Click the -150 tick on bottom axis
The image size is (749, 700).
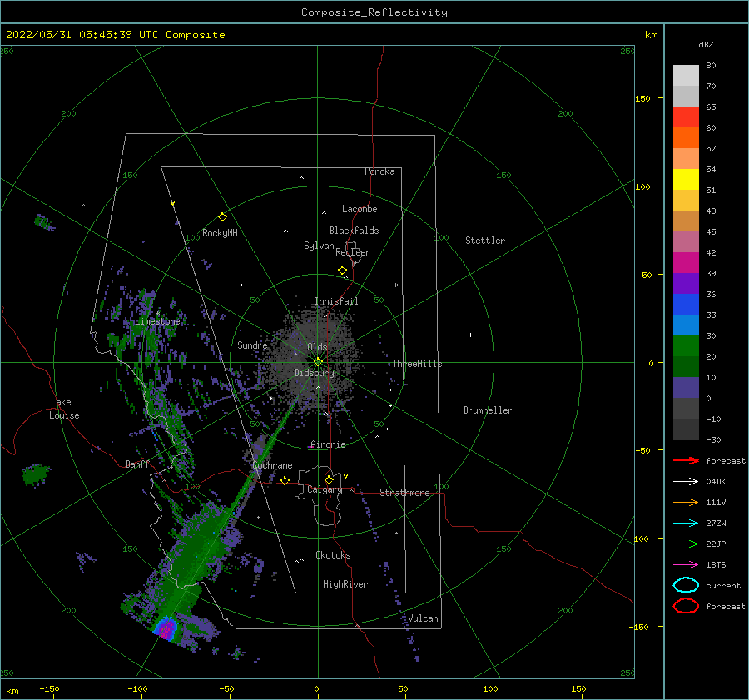pyautogui.click(x=49, y=688)
